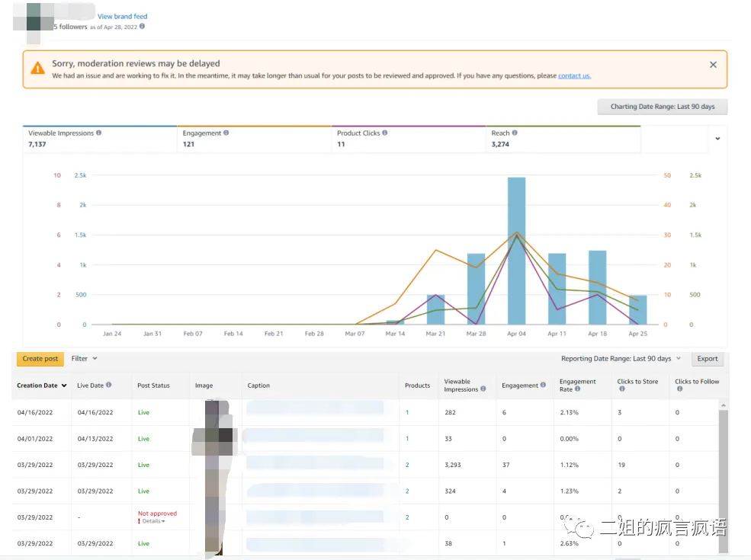The width and height of the screenshot is (751, 560).
Task: Click info icon next to Product Clicks
Action: [384, 133]
